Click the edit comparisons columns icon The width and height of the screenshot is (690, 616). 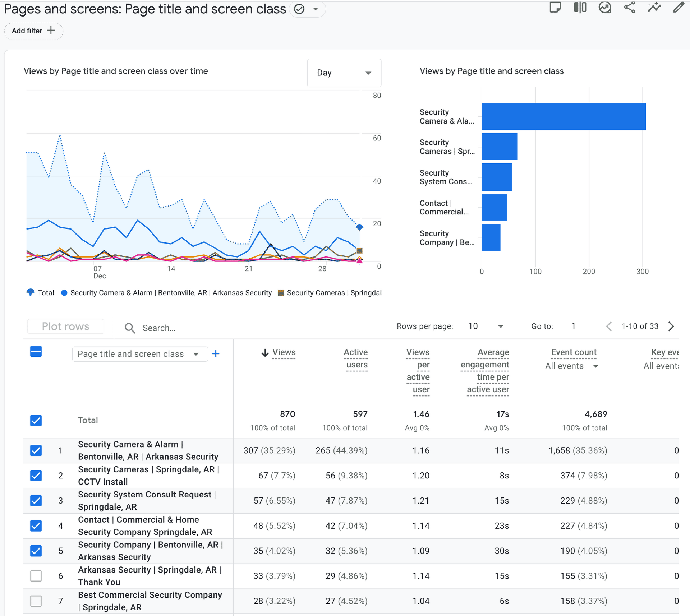[580, 7]
